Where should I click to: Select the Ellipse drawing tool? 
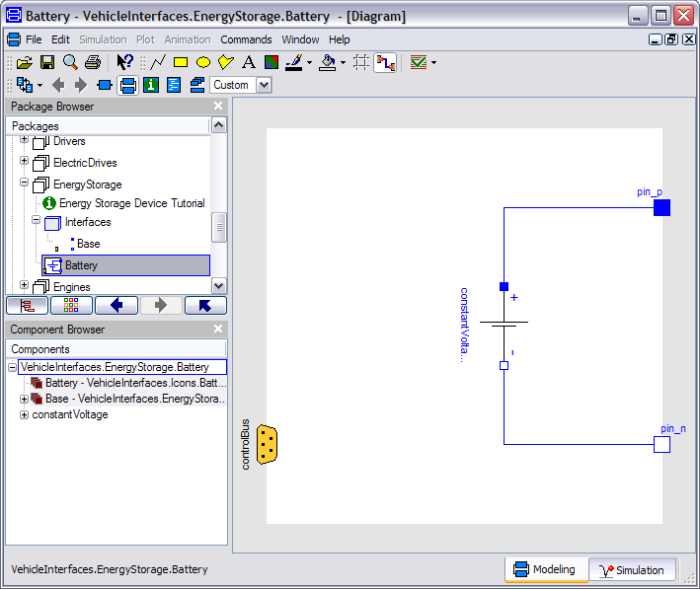pos(203,62)
